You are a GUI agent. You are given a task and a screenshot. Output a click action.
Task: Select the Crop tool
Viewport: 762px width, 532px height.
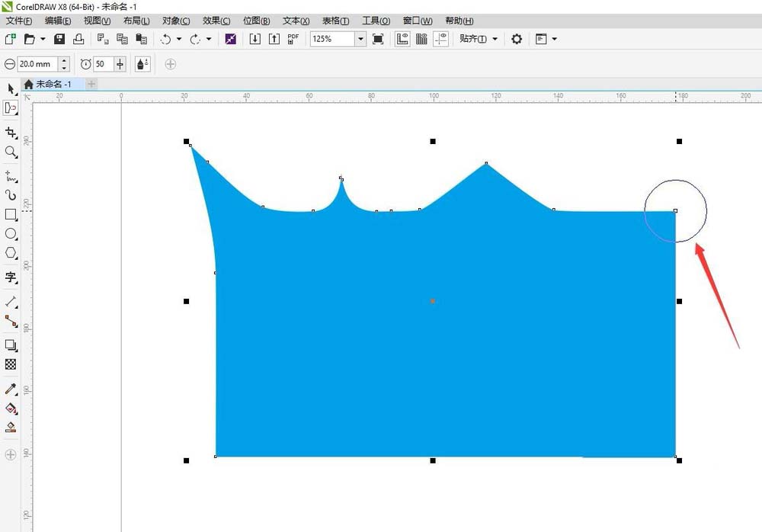pyautogui.click(x=11, y=133)
